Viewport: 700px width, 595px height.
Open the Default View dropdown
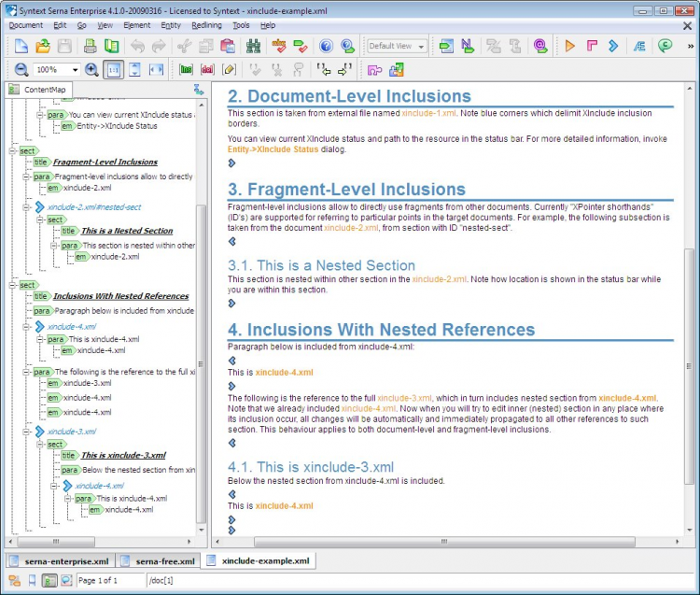pyautogui.click(x=397, y=46)
